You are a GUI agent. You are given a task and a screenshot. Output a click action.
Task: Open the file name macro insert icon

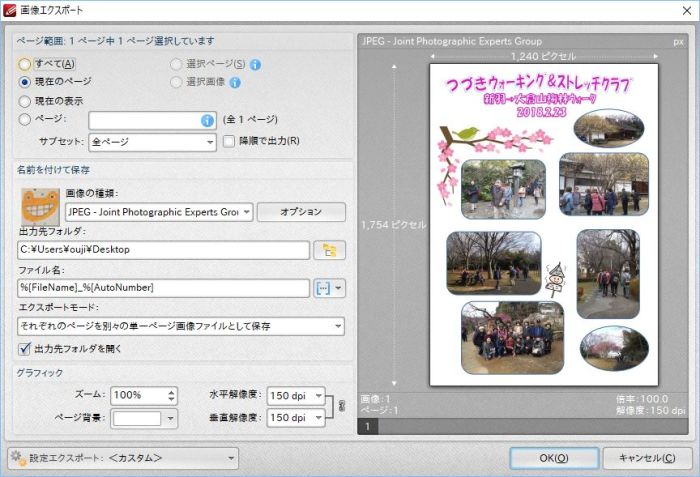coord(322,288)
